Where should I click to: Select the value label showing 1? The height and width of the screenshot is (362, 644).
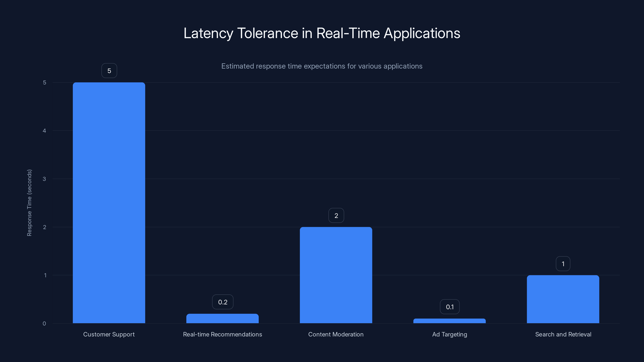tap(563, 263)
